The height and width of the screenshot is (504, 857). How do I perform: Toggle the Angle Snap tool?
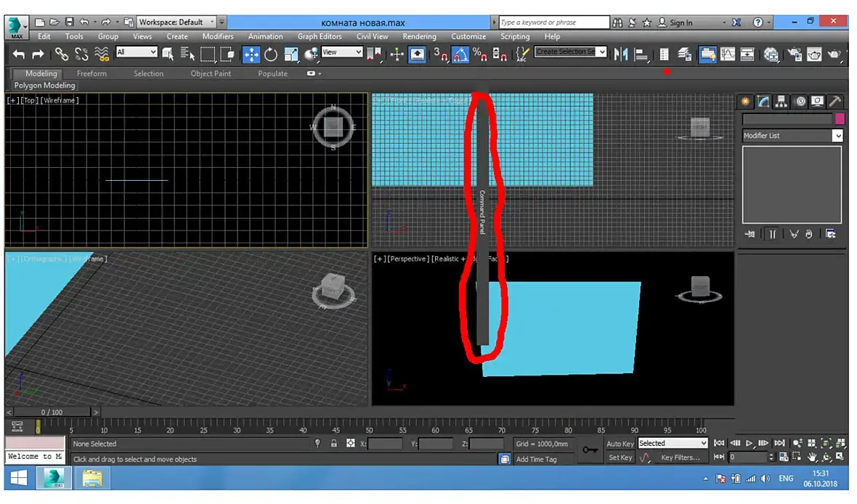(x=460, y=54)
